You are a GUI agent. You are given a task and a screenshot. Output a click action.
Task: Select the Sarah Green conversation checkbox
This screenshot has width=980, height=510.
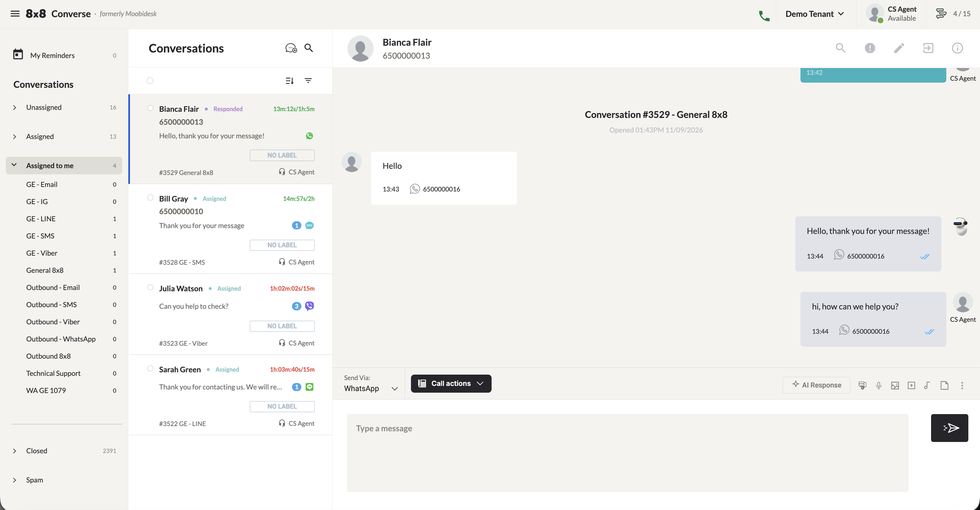pyautogui.click(x=150, y=368)
